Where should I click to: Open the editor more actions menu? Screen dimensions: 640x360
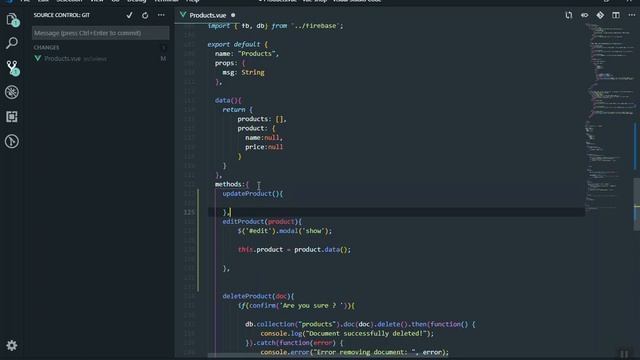click(631, 15)
